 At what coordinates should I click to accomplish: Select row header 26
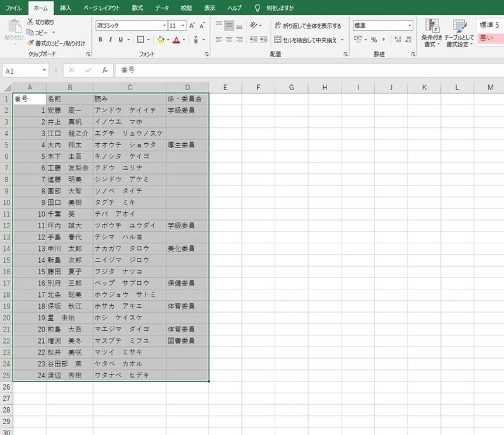[6, 386]
